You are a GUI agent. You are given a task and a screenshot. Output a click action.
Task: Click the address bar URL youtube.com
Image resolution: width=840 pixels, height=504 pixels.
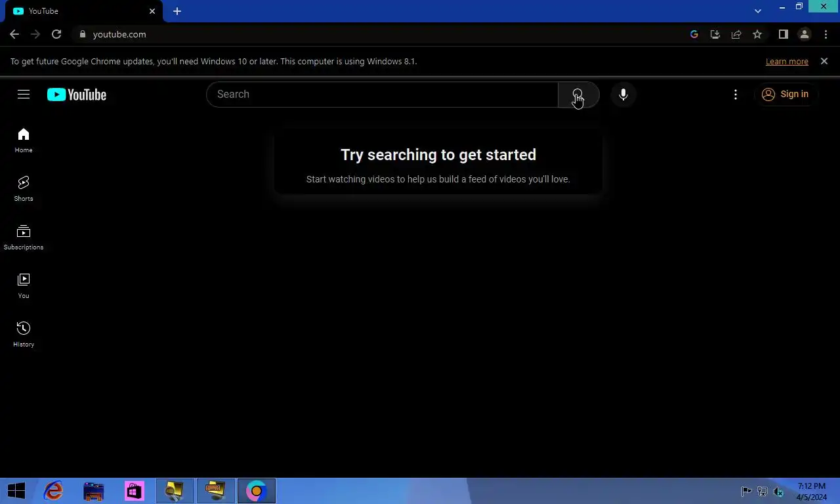coord(119,34)
